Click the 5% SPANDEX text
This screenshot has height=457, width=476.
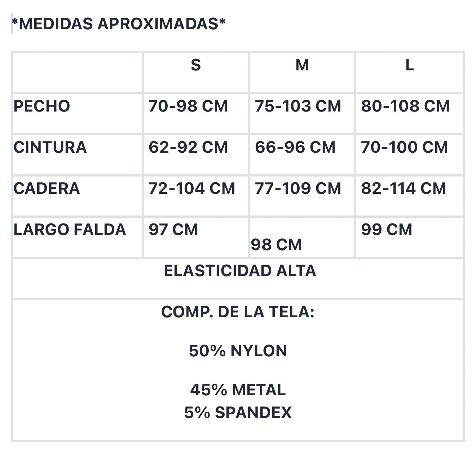tap(238, 413)
